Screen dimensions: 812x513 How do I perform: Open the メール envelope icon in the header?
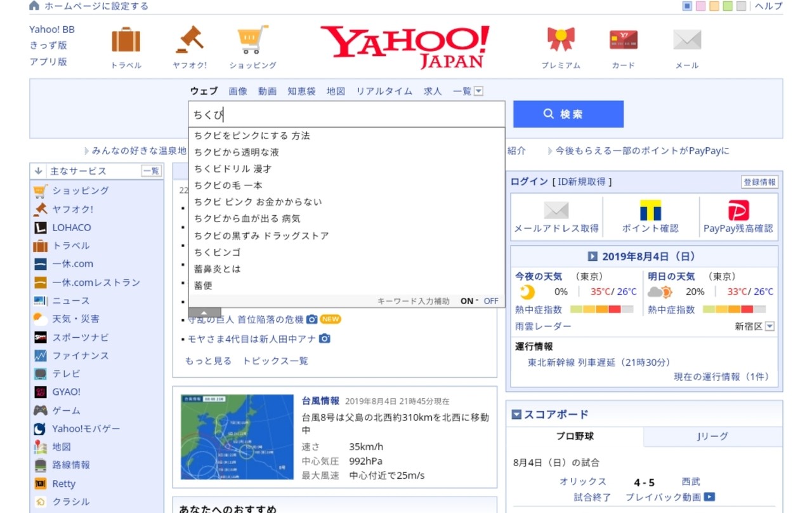687,40
